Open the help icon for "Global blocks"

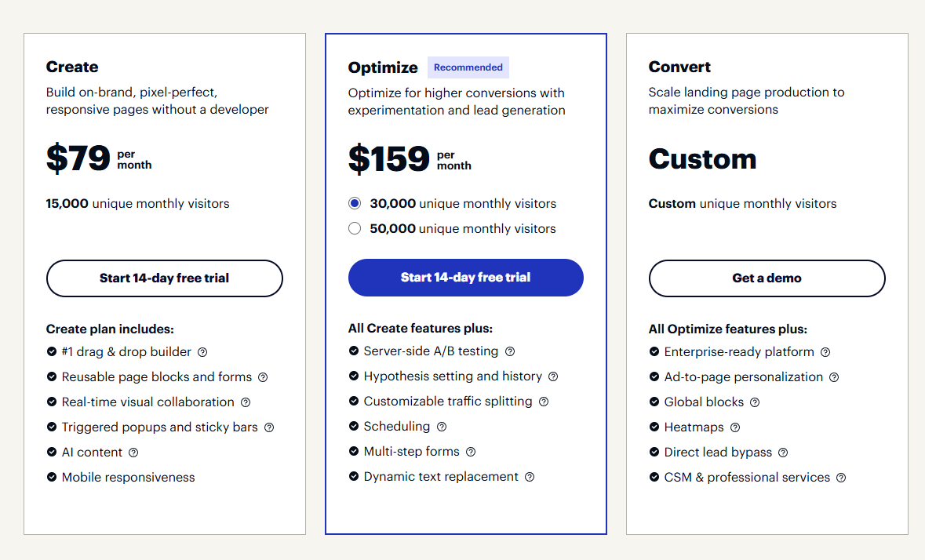pyautogui.click(x=754, y=402)
